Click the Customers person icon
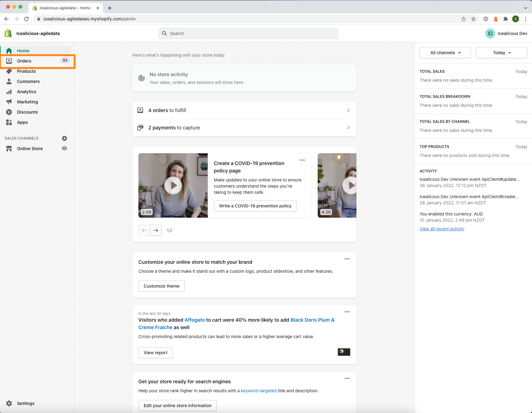This screenshot has height=413, width=532. [9, 81]
